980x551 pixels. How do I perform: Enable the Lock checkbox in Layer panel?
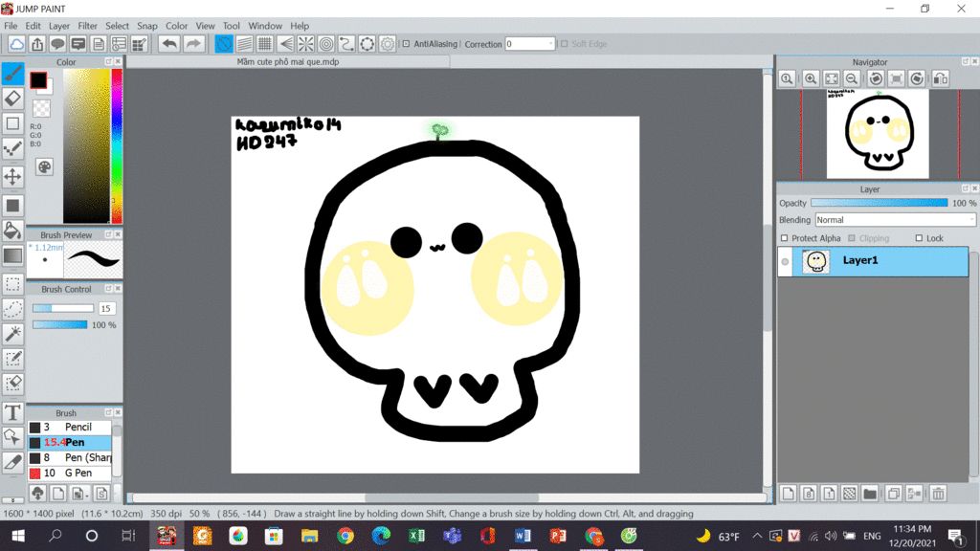tap(919, 238)
